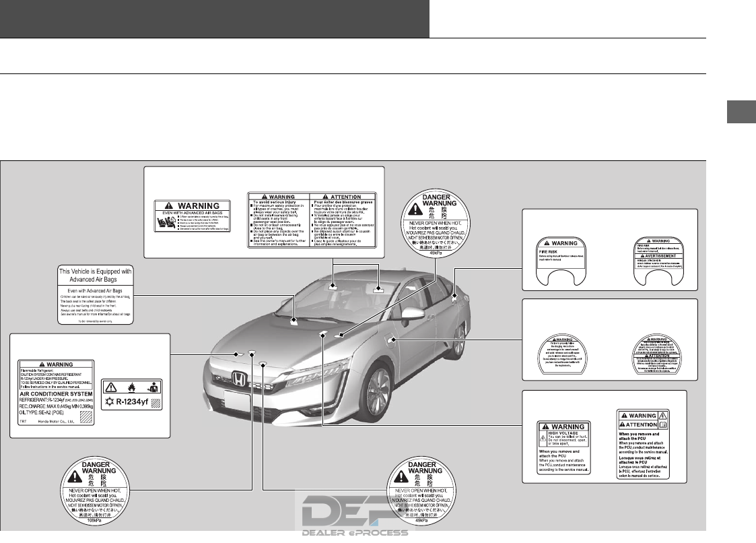The width and height of the screenshot is (756, 543).
Task: Click the 'FIRE RISK' text
Action: point(548,251)
